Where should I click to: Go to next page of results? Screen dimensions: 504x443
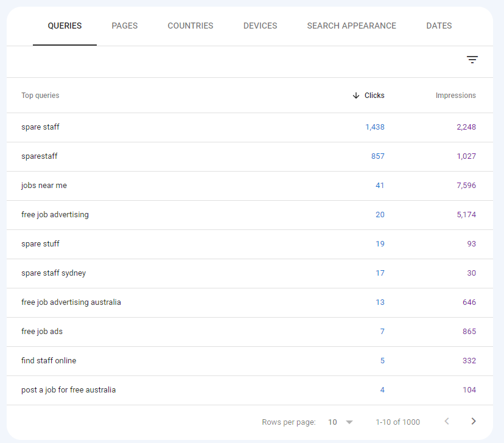click(x=473, y=421)
